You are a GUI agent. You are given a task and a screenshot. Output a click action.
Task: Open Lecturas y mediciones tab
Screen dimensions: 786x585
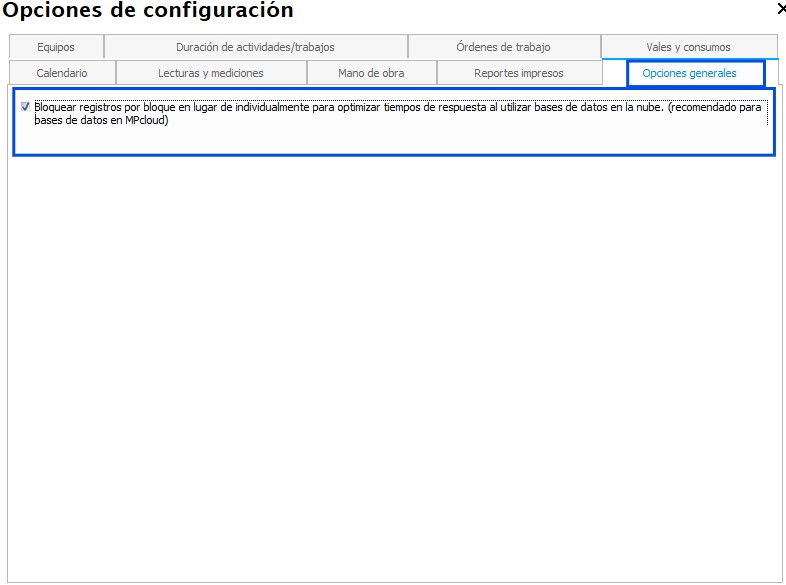[x=211, y=73]
